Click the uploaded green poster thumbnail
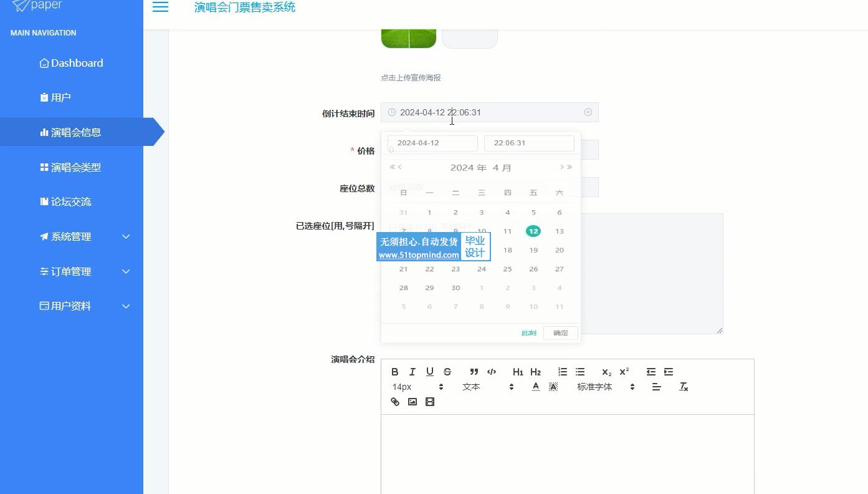 [x=409, y=38]
